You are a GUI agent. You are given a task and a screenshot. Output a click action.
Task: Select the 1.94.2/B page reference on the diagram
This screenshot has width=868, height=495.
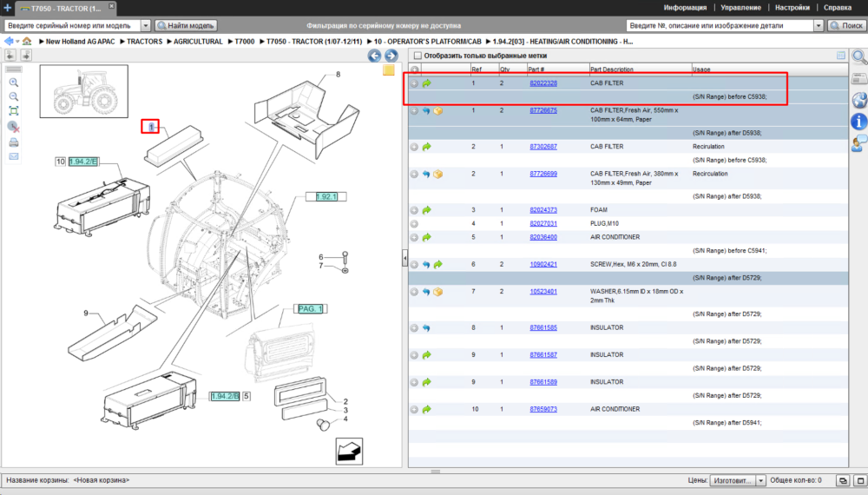coord(225,396)
